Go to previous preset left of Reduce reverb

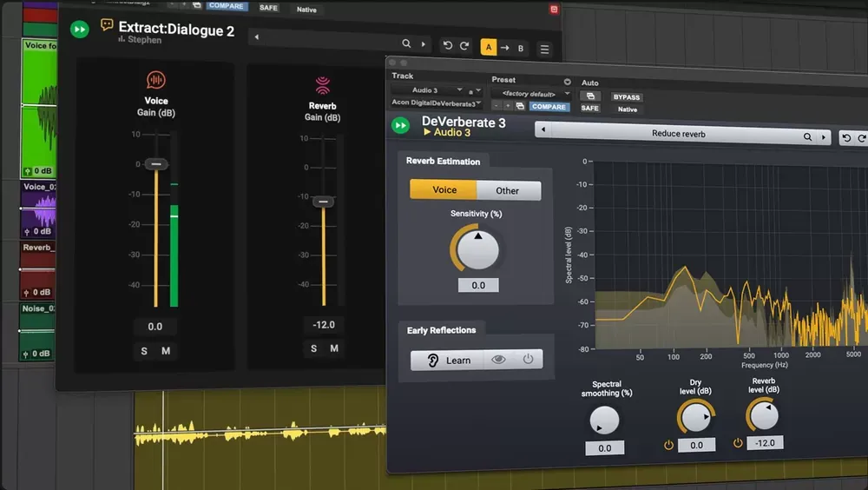[543, 129]
